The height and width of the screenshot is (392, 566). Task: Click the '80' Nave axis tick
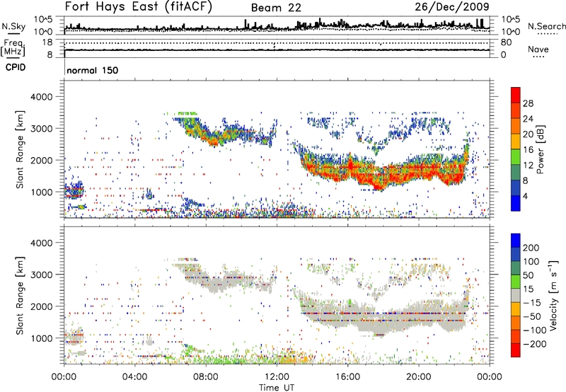click(x=506, y=42)
